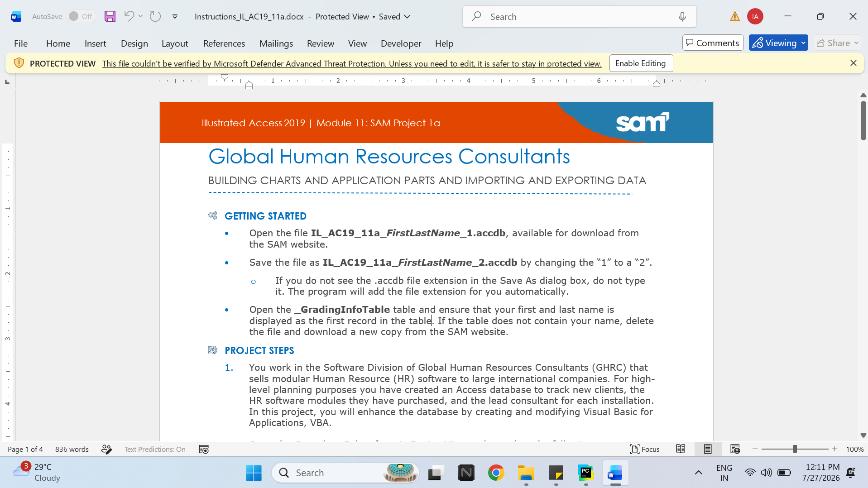Viewport: 868px width, 488px height.
Task: Open Google Chrome from taskbar
Action: (496, 473)
